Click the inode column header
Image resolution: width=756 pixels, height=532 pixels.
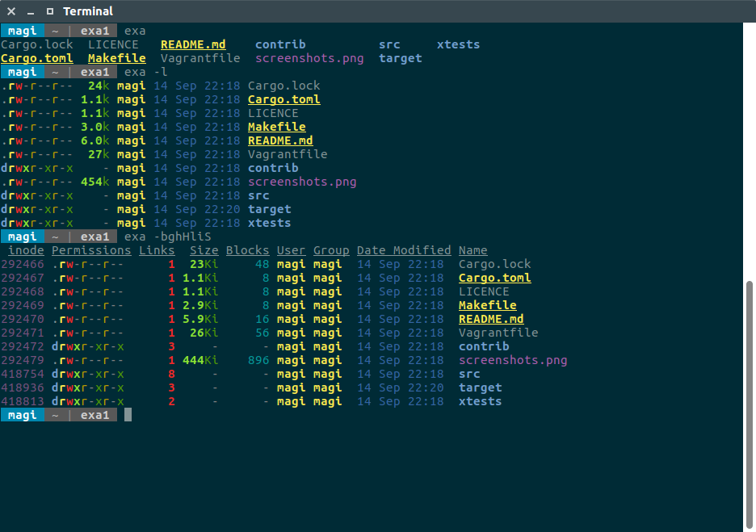26,250
